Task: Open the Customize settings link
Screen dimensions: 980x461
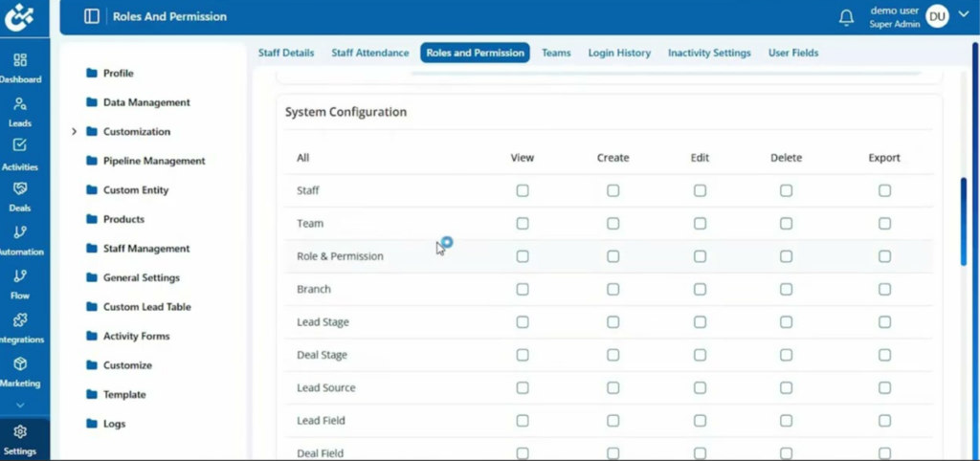Action: pyautogui.click(x=127, y=364)
